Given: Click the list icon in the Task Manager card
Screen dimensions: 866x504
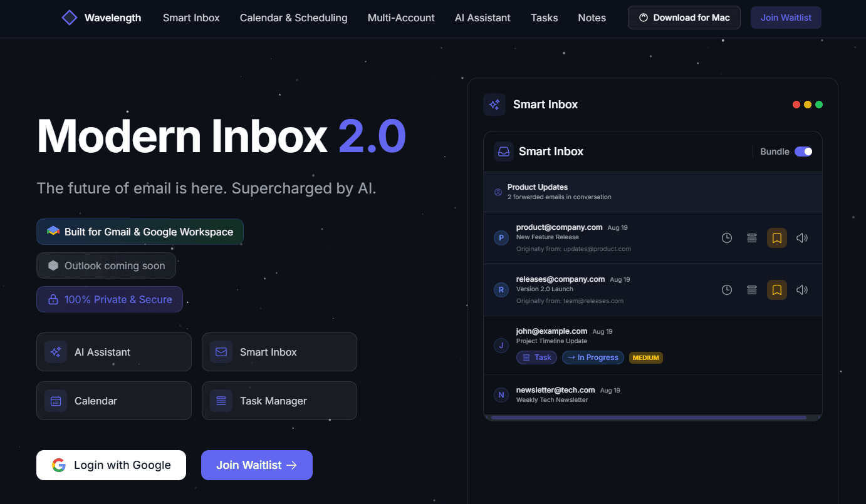Looking at the screenshot, I should point(221,401).
